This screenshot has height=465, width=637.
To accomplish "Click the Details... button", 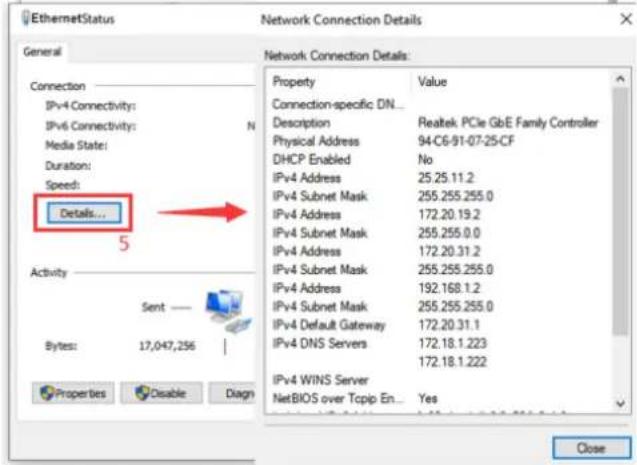I will coord(84,213).
